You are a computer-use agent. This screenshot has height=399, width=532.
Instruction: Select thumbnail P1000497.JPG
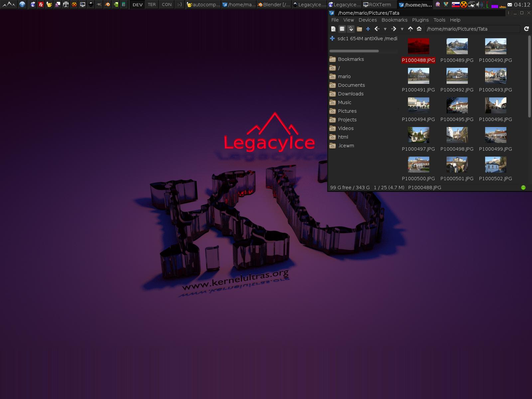coord(418,135)
